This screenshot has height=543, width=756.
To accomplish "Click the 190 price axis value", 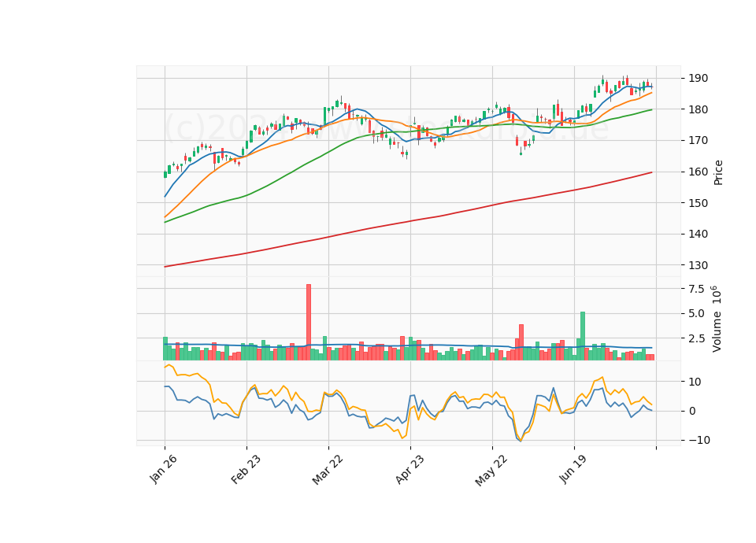I will (699, 78).
